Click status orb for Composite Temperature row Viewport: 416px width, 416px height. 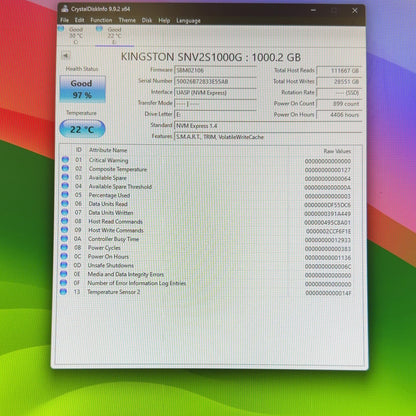point(65,169)
